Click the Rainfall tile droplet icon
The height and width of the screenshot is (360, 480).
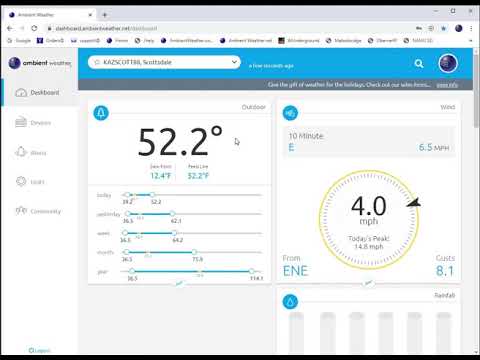coord(290,302)
